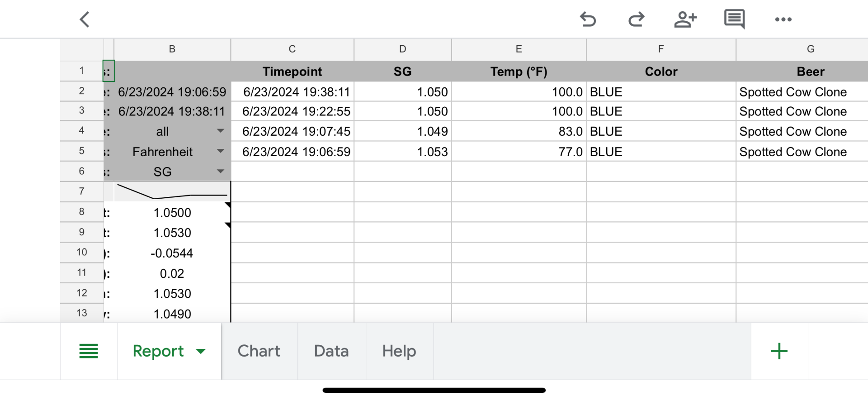Switch to the Help tab
Screen dimensions: 868x401
399,351
